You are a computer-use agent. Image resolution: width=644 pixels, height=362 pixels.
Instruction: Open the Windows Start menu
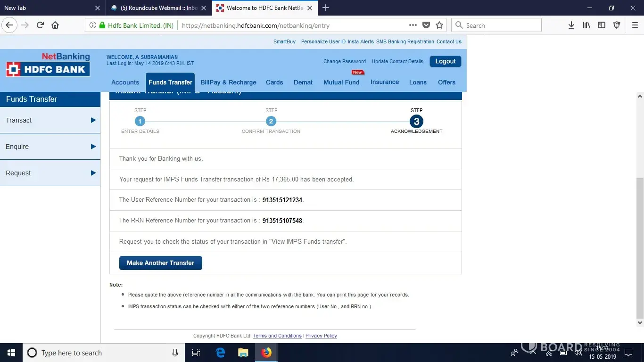(11, 353)
